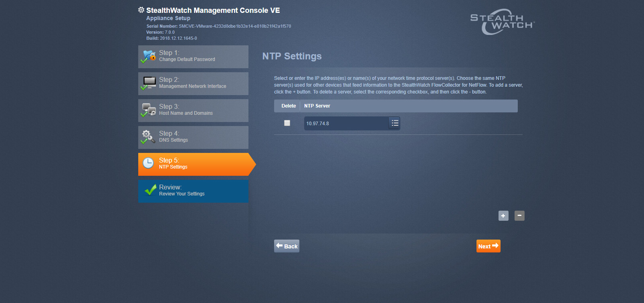
Task: Click the StealthWatch logo
Action: 502,22
